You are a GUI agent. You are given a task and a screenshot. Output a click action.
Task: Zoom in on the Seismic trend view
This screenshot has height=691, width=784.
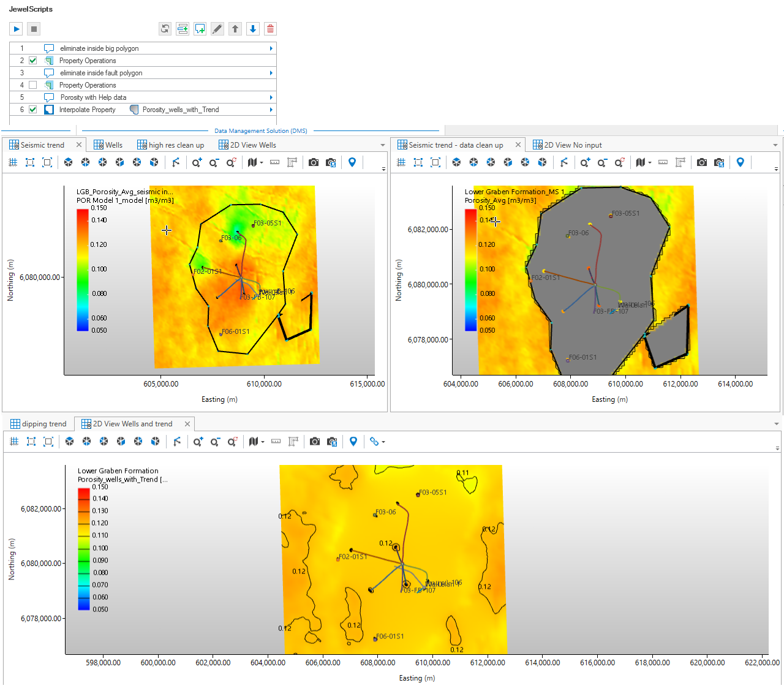(x=197, y=162)
